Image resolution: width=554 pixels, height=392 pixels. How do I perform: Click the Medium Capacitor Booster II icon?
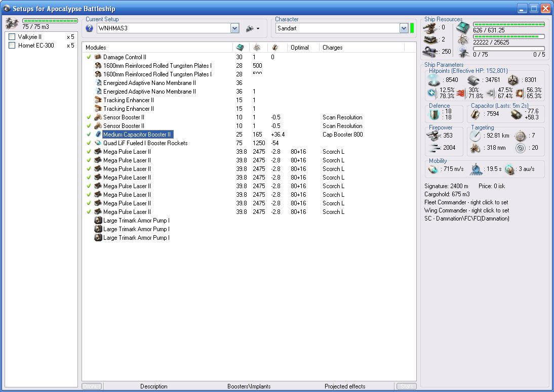(98, 135)
